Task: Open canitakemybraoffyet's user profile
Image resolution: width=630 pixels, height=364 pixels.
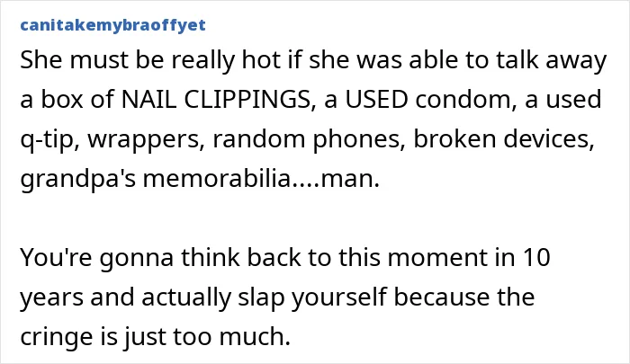Action: [x=112, y=25]
